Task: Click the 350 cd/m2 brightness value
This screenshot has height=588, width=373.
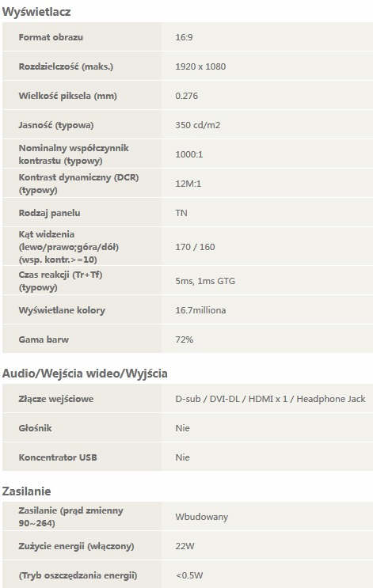Action: pyautogui.click(x=198, y=125)
